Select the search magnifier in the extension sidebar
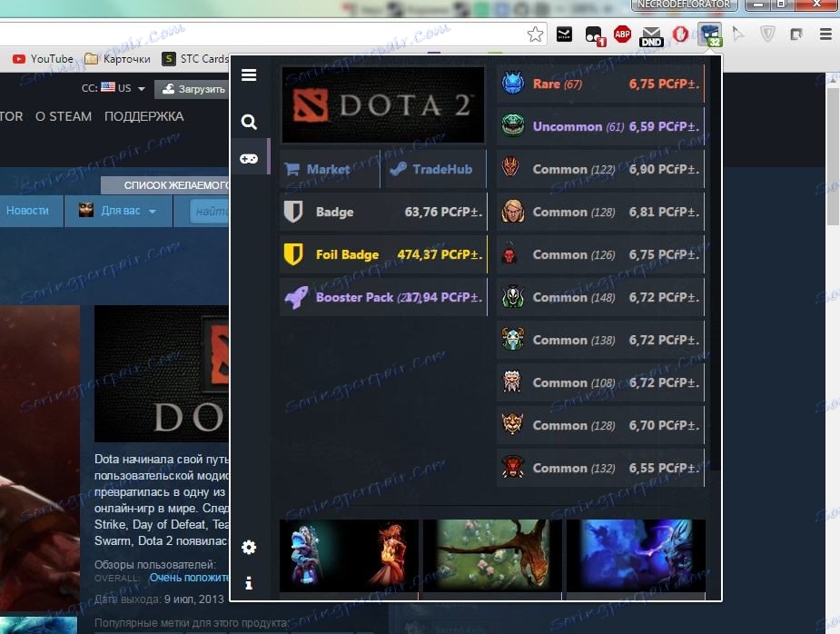This screenshot has height=634, width=840. pyautogui.click(x=249, y=122)
